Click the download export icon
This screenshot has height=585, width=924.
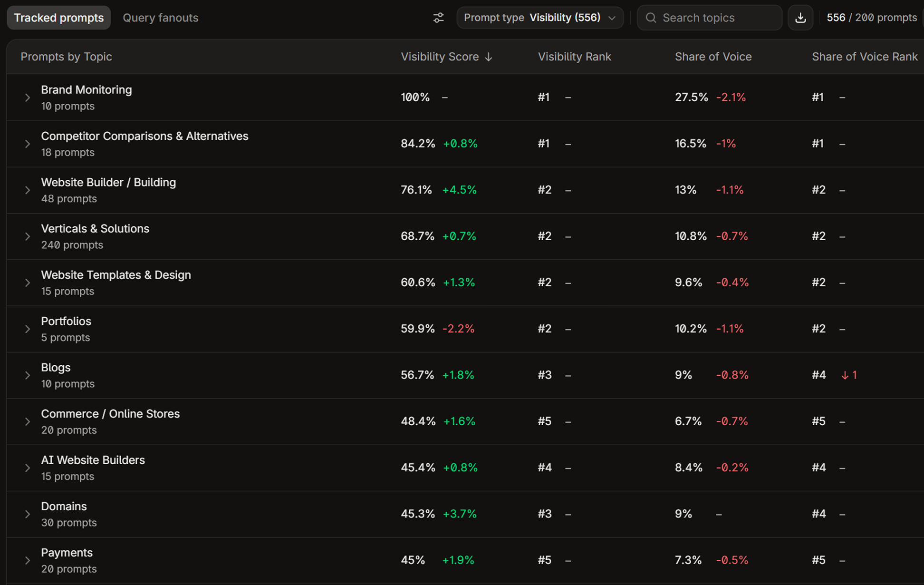click(x=800, y=18)
